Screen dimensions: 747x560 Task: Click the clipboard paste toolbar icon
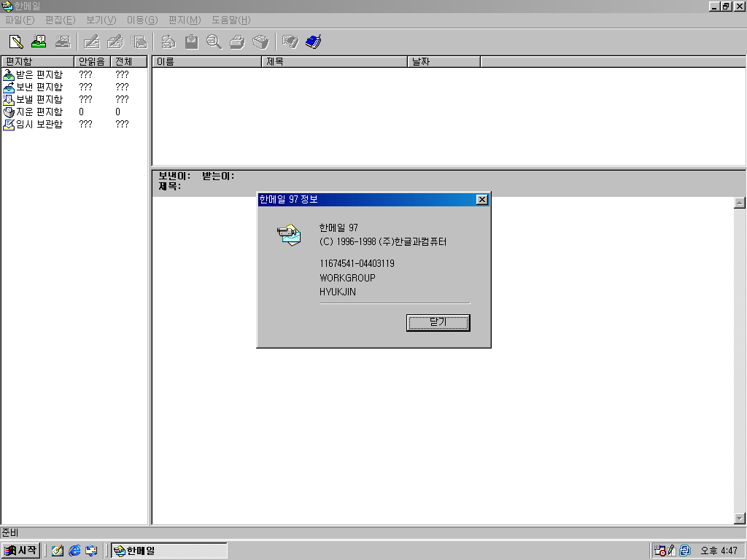pos(192,42)
